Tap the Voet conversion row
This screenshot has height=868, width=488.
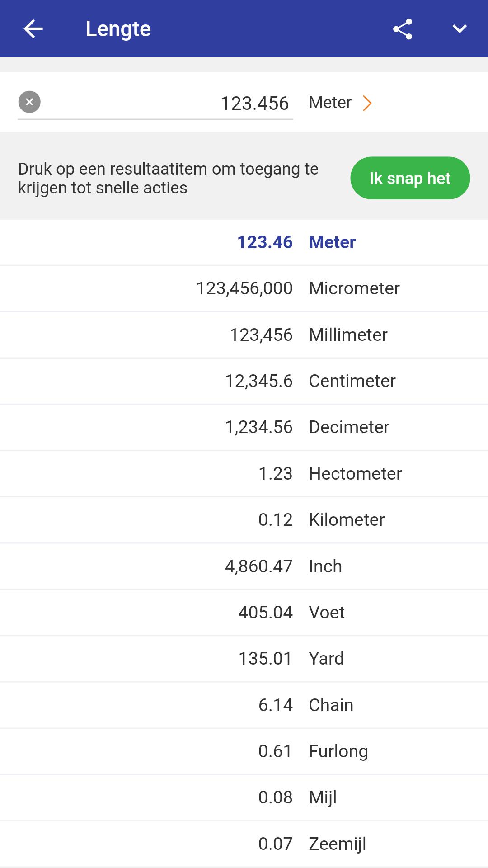tap(244, 613)
